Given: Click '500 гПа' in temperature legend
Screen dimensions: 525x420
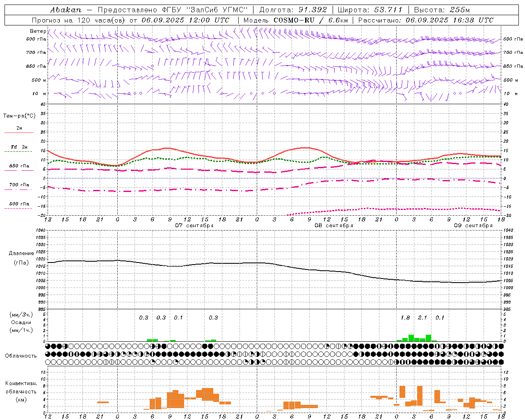Looking at the screenshot, I should [x=19, y=204].
